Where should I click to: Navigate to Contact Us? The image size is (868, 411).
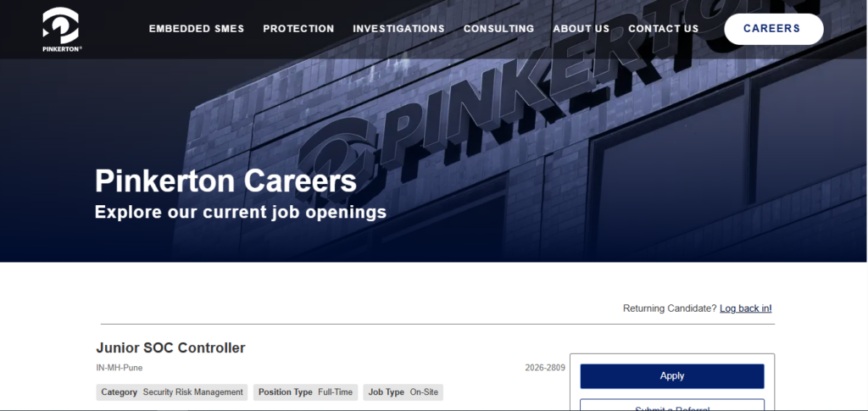click(663, 29)
